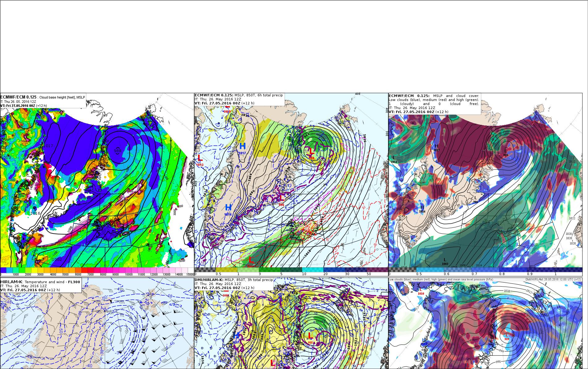Click the "1000" label on cloud base scale
588x369 pixels.
(x=16, y=275)
